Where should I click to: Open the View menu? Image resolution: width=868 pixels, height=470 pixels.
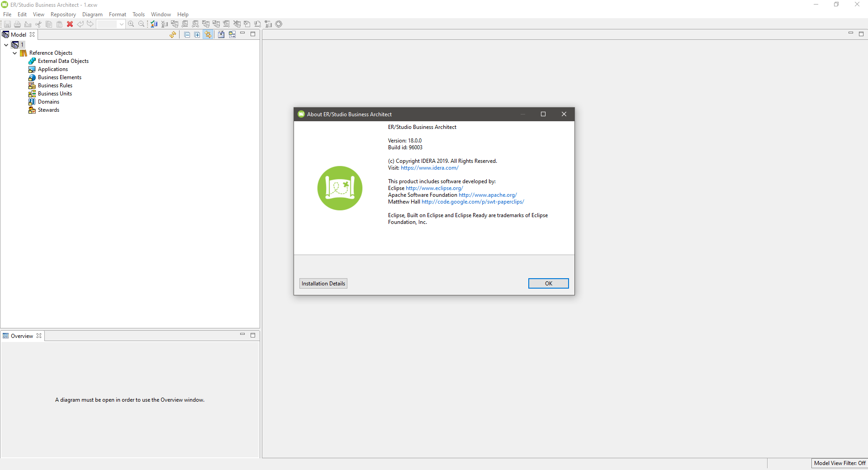(x=38, y=14)
